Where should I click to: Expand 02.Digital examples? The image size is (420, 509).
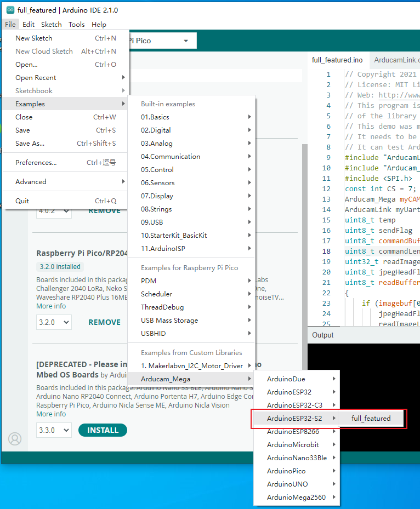pyautogui.click(x=192, y=130)
